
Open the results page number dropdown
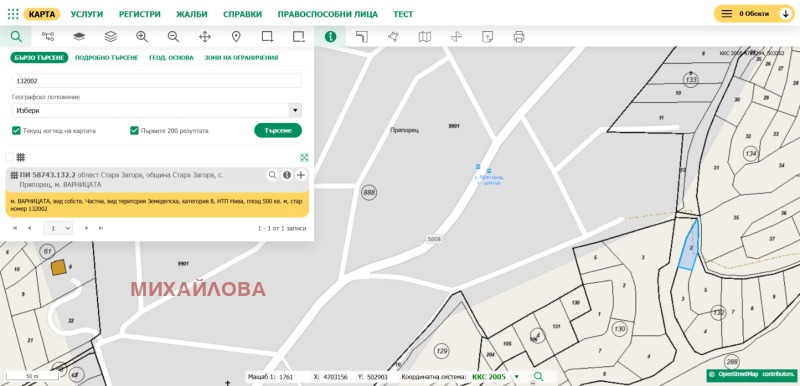(58, 228)
